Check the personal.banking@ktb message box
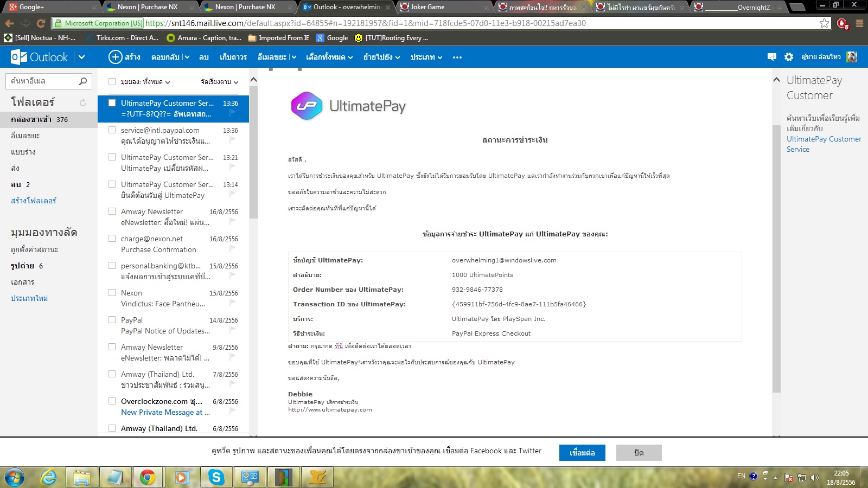This screenshot has height=488, width=868. pos(112,266)
